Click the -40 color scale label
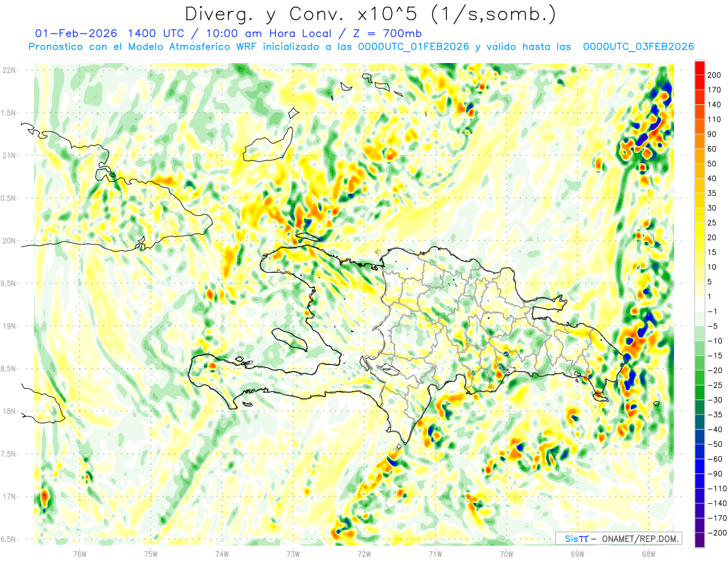The image size is (728, 562). [715, 430]
